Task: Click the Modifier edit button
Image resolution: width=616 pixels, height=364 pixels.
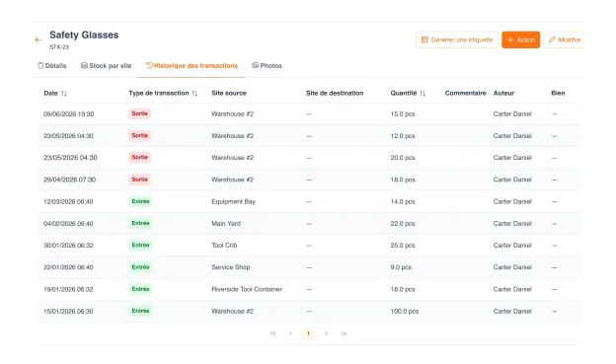Action: 565,39
